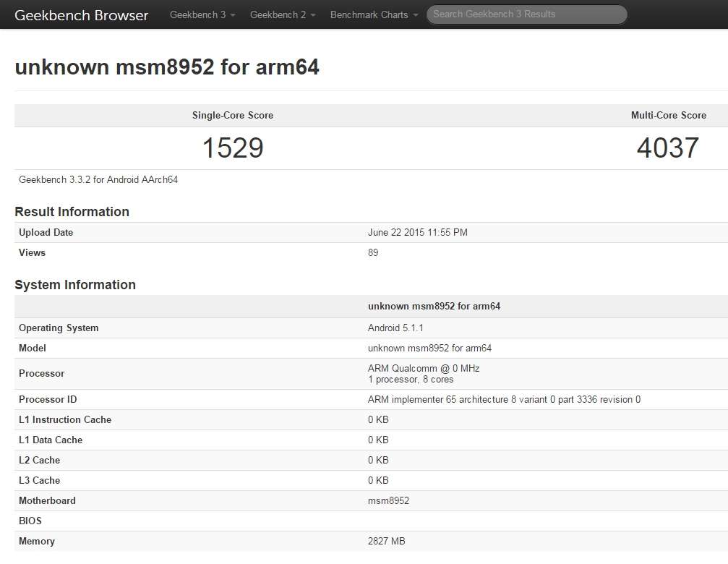Click the Motherboard value msm8952
The width and height of the screenshot is (728, 564).
[388, 500]
